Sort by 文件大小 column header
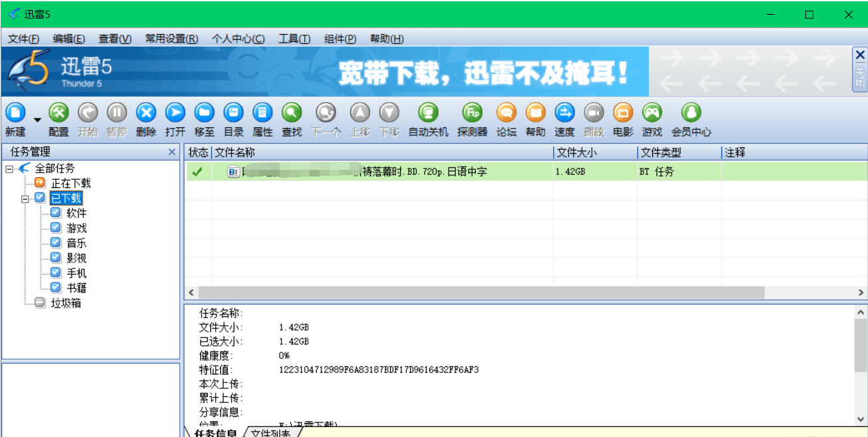The height and width of the screenshot is (437, 868). point(594,153)
